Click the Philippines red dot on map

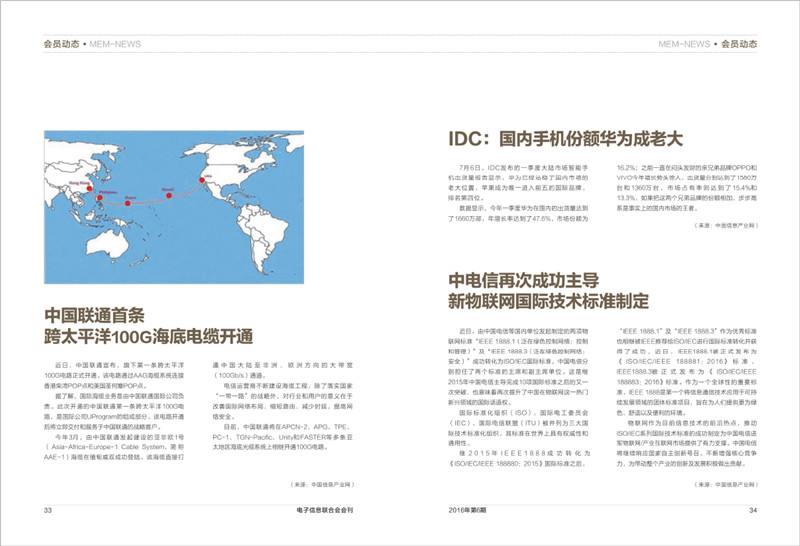coord(99,198)
